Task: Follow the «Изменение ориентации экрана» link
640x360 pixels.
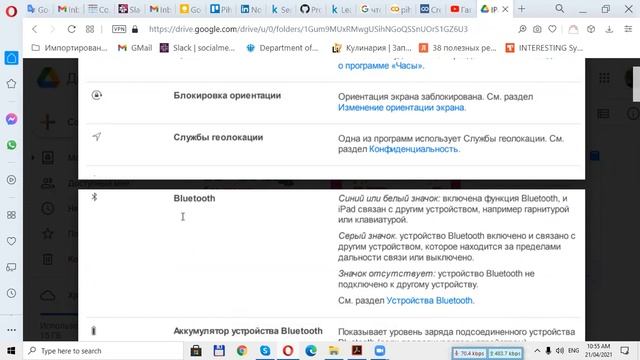Action: [401, 107]
